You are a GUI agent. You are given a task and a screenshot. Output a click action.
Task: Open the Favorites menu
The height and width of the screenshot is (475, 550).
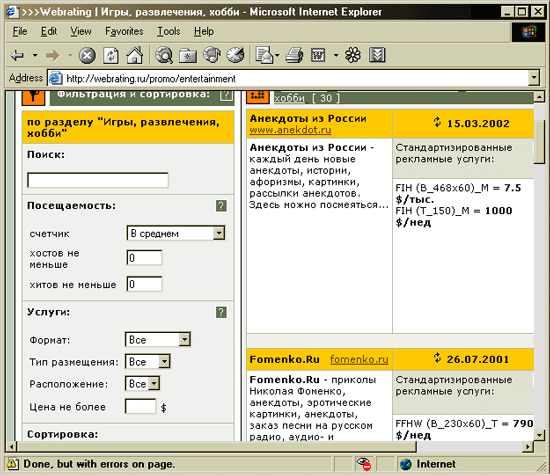[x=124, y=32]
